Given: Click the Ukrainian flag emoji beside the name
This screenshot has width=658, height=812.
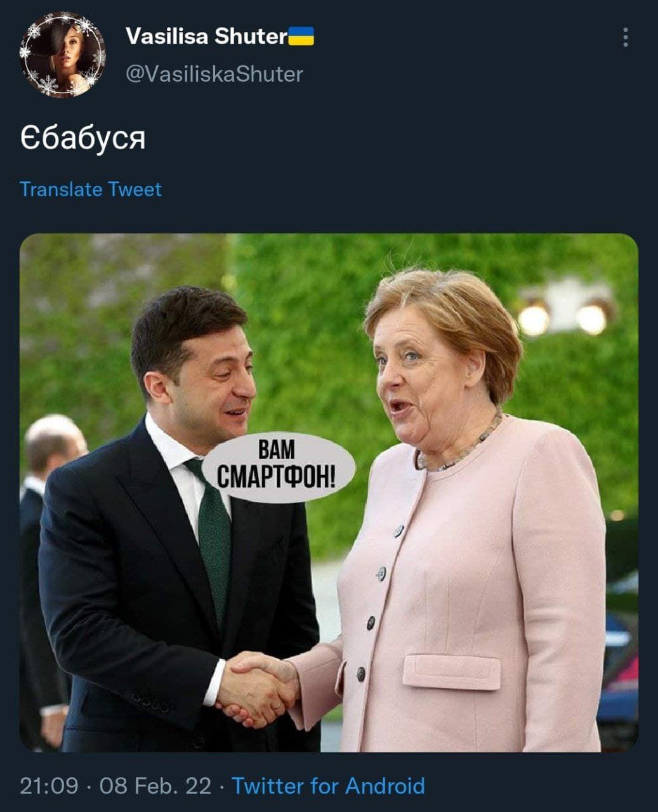Looking at the screenshot, I should (301, 36).
